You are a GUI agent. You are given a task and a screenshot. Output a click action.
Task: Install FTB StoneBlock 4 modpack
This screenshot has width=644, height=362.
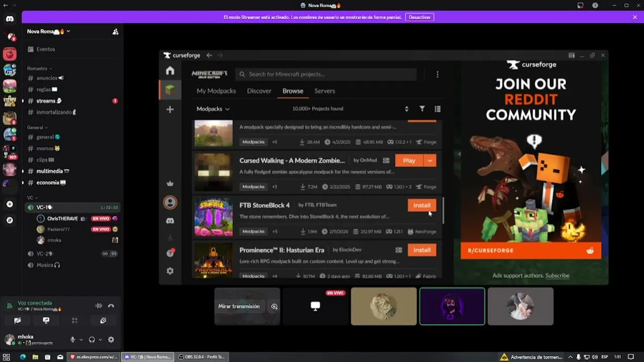coord(422,205)
